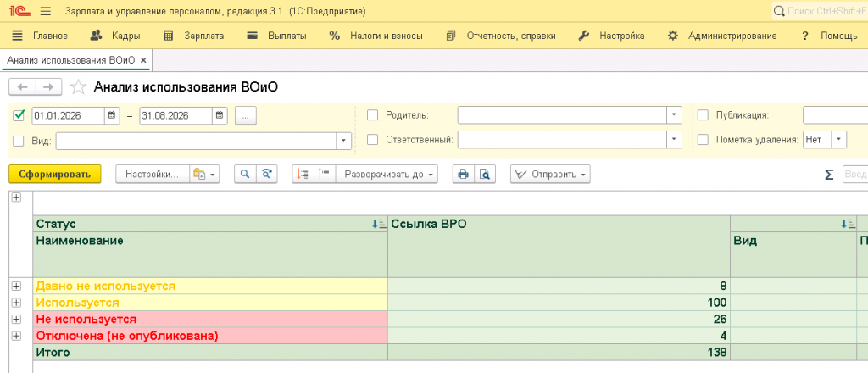This screenshot has height=373, width=868.
Task: Open the hamburger main menu beside the 1C logo
Action: point(46,11)
